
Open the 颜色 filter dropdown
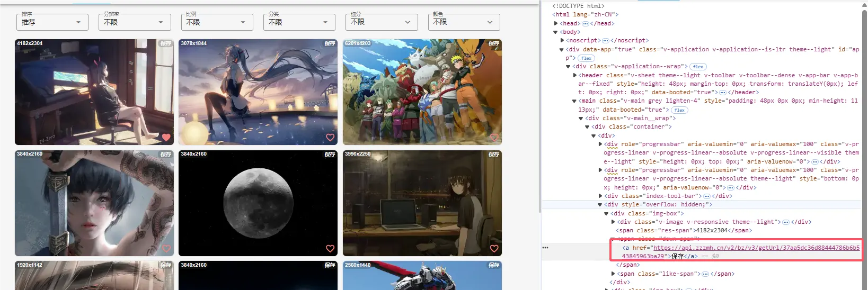point(464,22)
